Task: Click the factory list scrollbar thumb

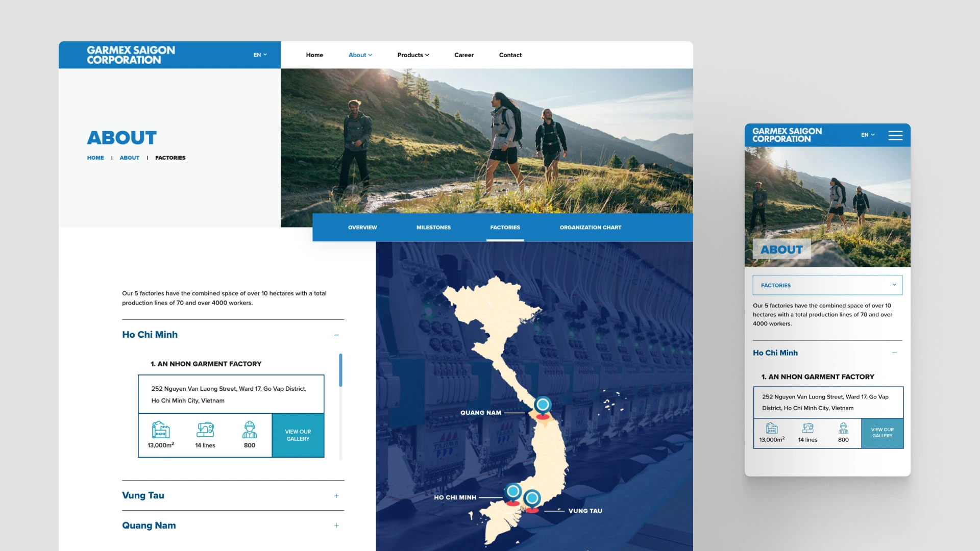Action: [340, 370]
